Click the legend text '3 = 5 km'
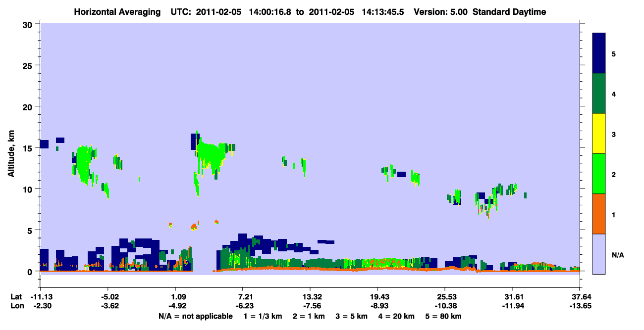 (x=353, y=316)
